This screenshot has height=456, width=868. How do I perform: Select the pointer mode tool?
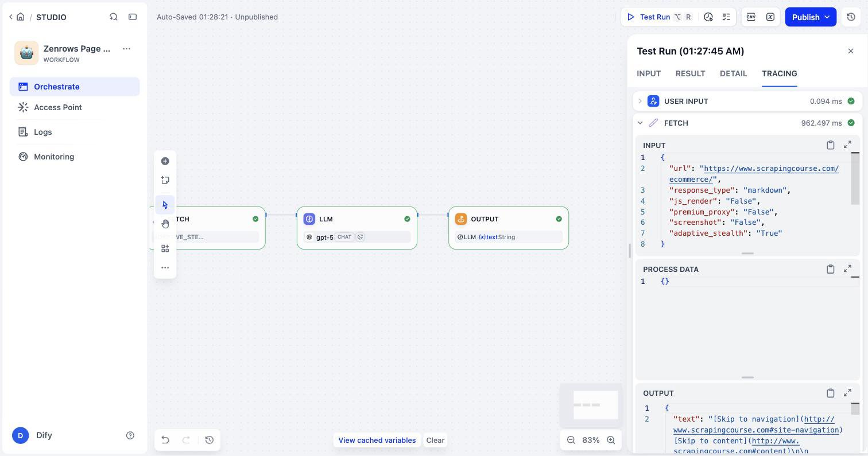(165, 205)
